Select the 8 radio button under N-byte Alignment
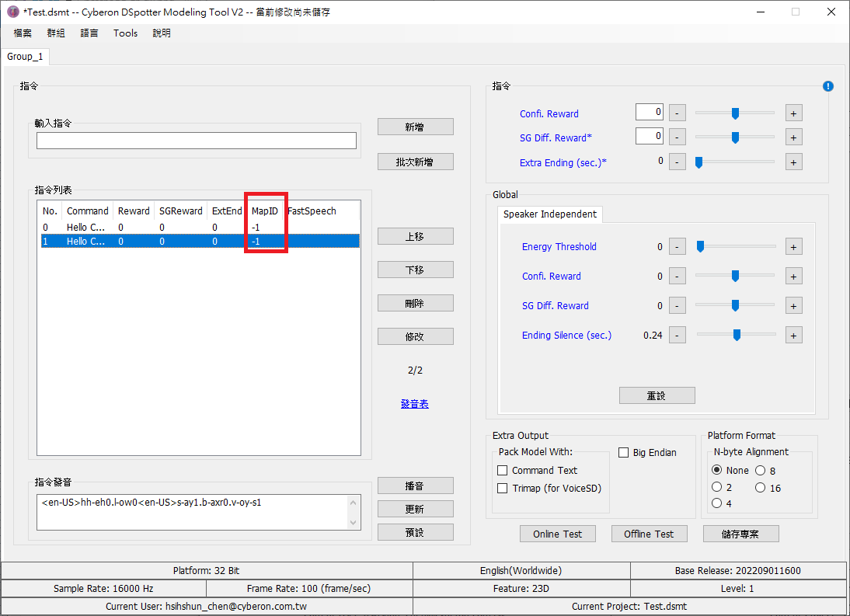The width and height of the screenshot is (850, 616). point(760,470)
